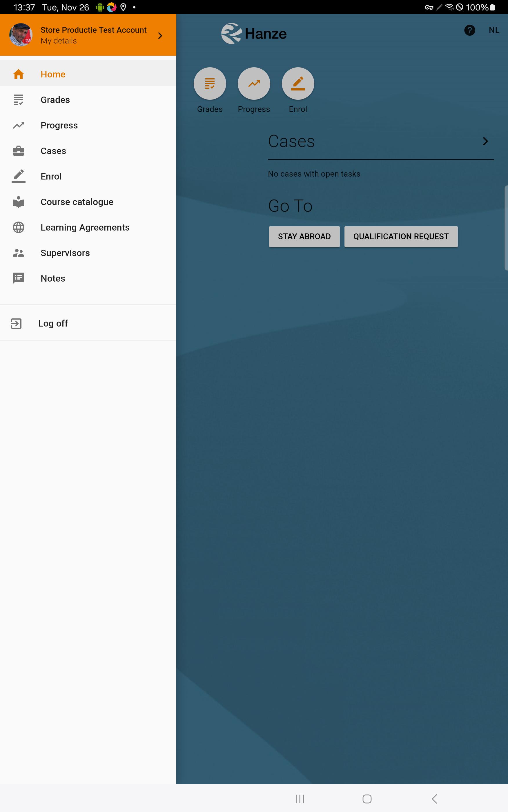Select Progress menu item
Image resolution: width=508 pixels, height=812 pixels.
88,125
